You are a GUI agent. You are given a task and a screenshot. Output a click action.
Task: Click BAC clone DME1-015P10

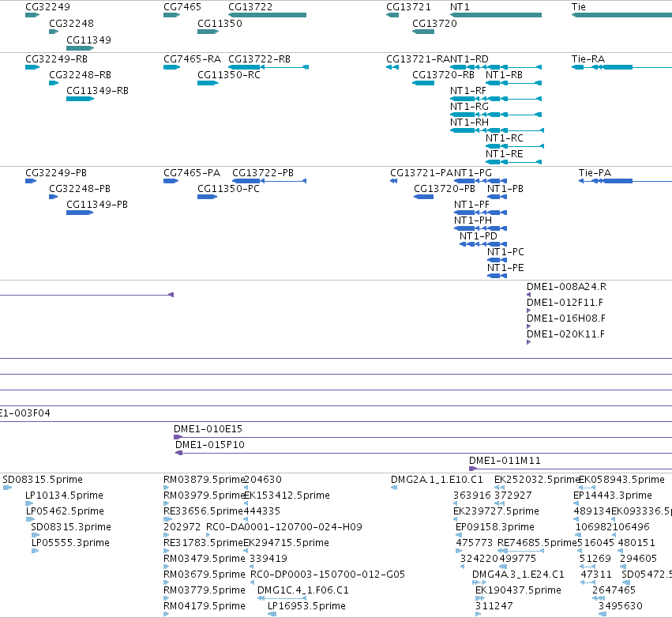[x=210, y=445]
